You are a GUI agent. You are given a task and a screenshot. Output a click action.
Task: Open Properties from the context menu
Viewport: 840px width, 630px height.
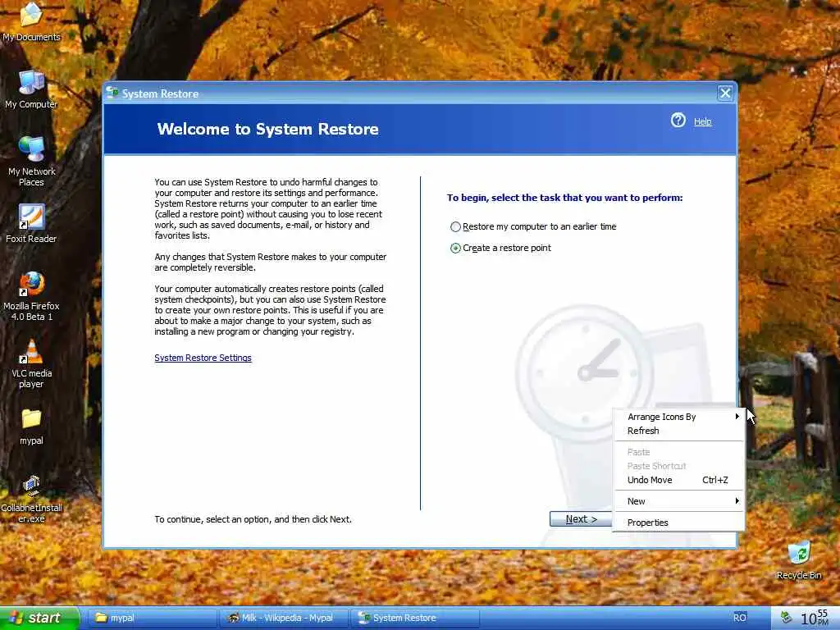pos(678,523)
